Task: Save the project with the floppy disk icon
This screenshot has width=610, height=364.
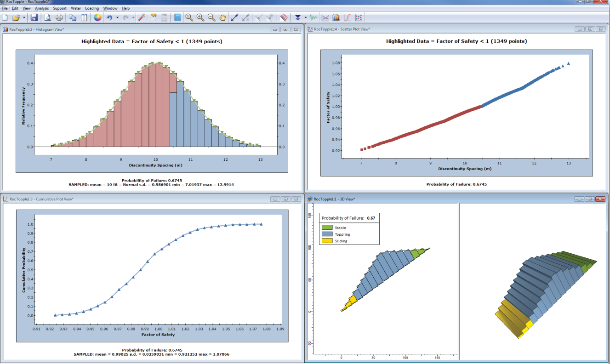Action: [34, 17]
